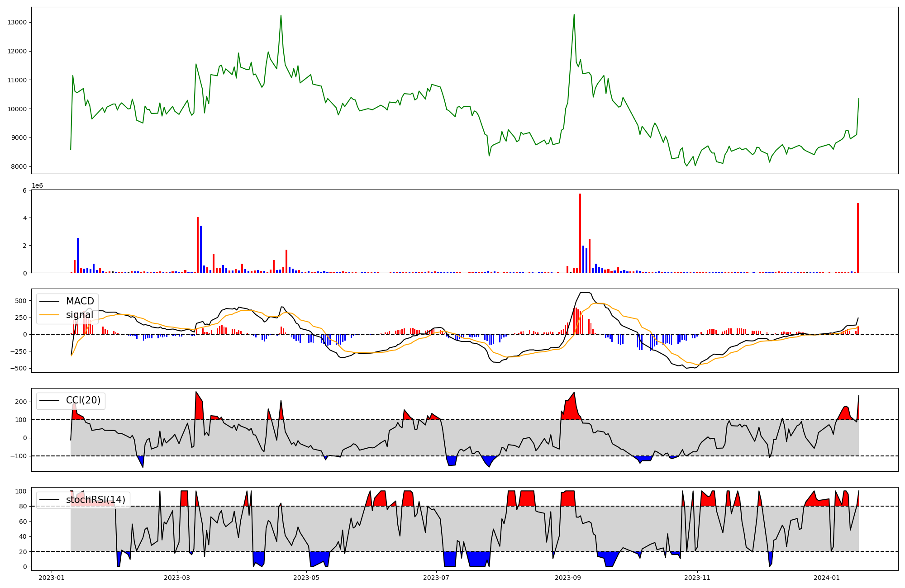
Task: Click the orange signal line legend swatch
Action: tap(49, 315)
